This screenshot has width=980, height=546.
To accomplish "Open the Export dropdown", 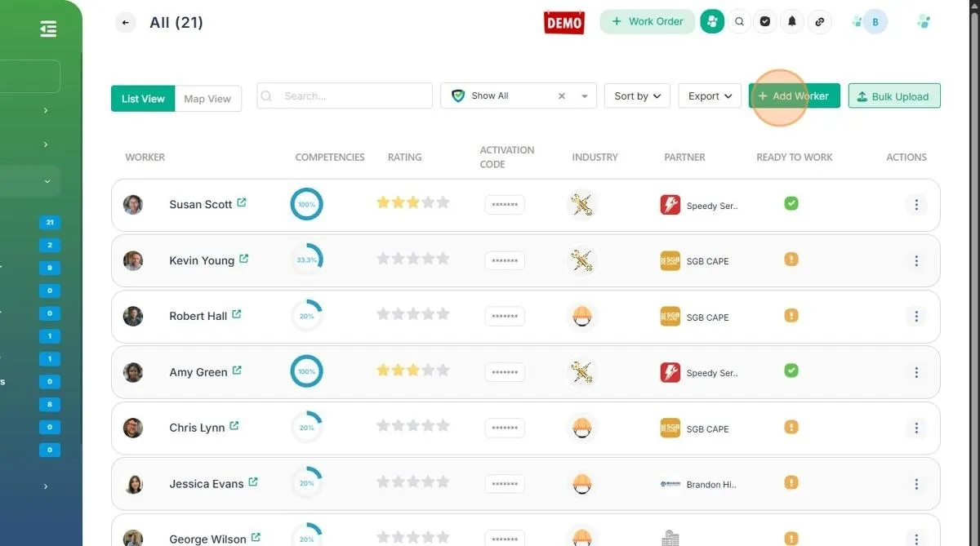I will 710,96.
